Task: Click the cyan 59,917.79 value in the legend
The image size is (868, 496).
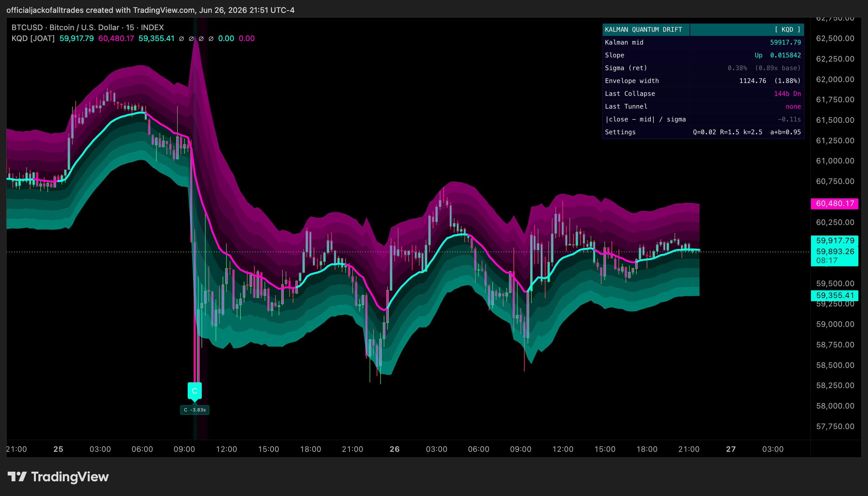Action: (77, 38)
